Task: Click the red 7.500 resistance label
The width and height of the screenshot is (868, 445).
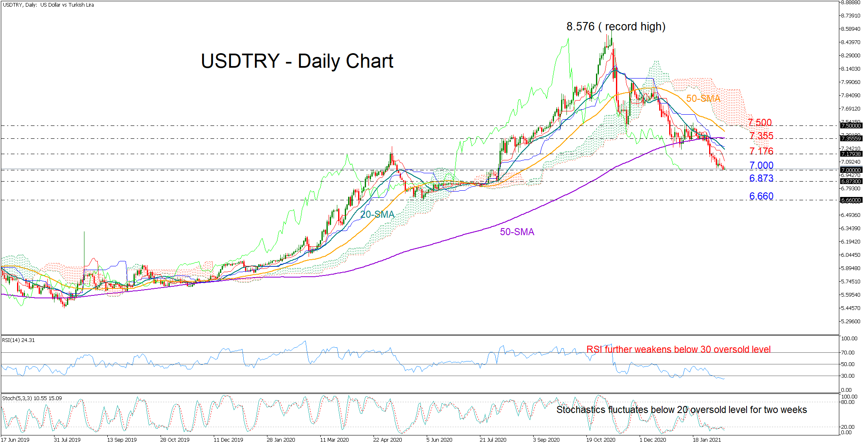Action: (x=760, y=123)
